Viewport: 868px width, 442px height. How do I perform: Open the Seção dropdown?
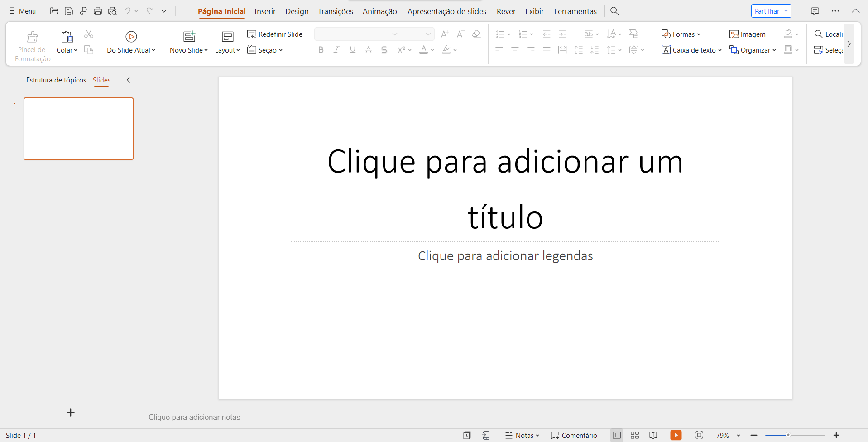[x=265, y=50]
